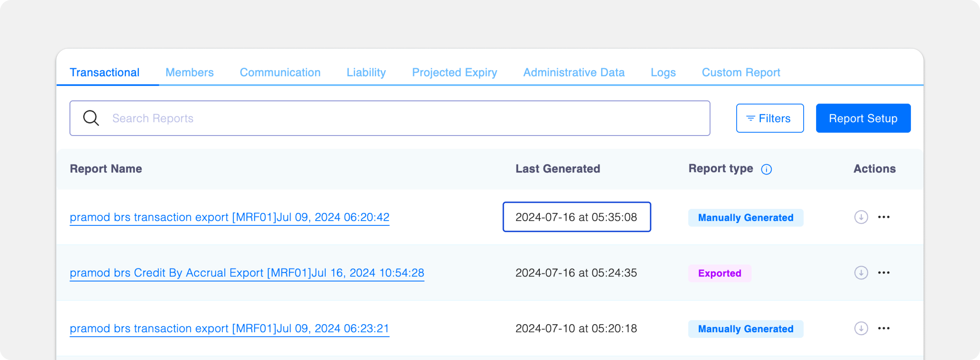Open the Administrative Data tab
Screen dimensions: 980x360
coord(574,72)
